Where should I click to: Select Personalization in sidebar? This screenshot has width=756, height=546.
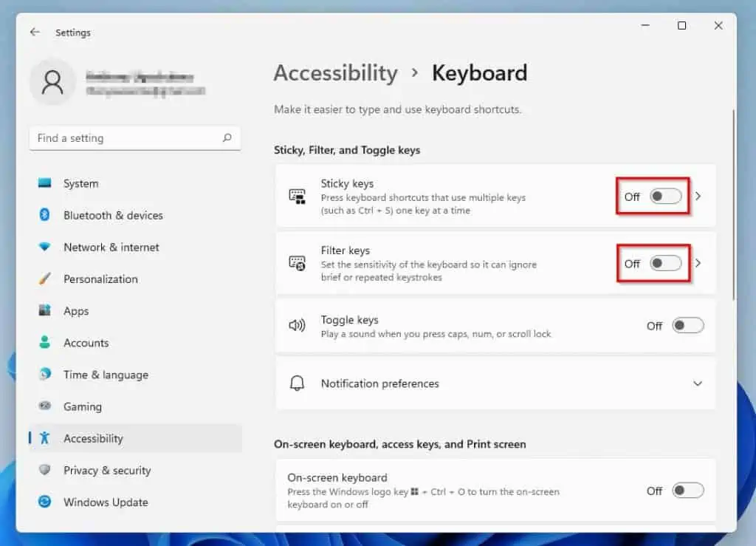tap(136, 279)
